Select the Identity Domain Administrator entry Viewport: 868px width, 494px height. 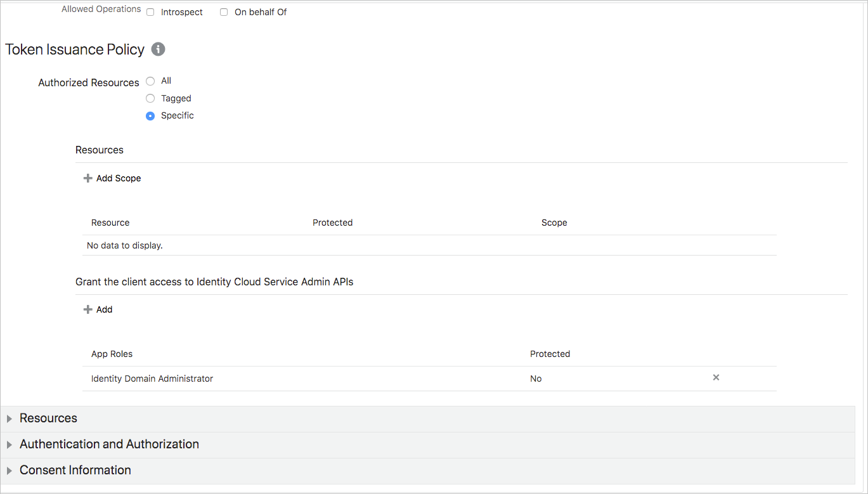(x=150, y=378)
